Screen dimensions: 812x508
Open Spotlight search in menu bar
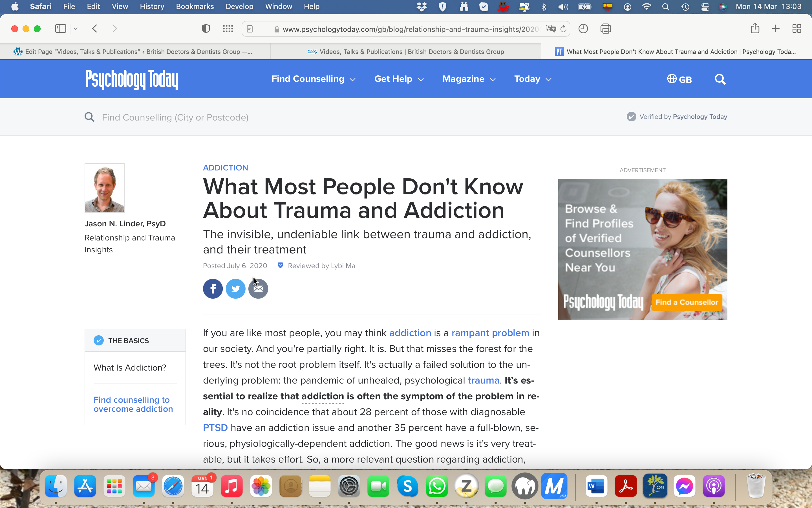666,7
